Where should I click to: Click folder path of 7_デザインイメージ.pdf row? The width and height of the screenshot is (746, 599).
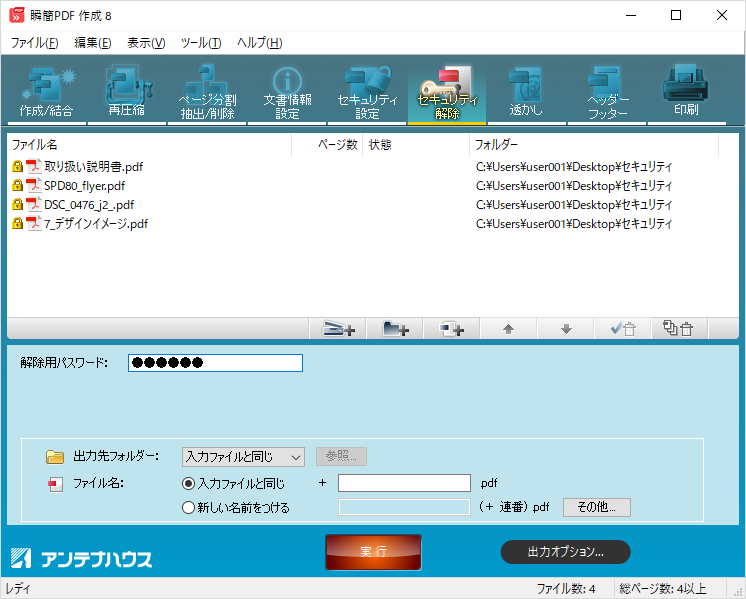coord(574,224)
